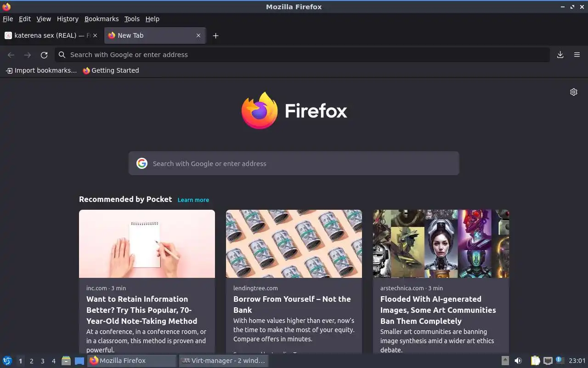Open the volume control tray icon
The height and width of the screenshot is (368, 588).
518,361
